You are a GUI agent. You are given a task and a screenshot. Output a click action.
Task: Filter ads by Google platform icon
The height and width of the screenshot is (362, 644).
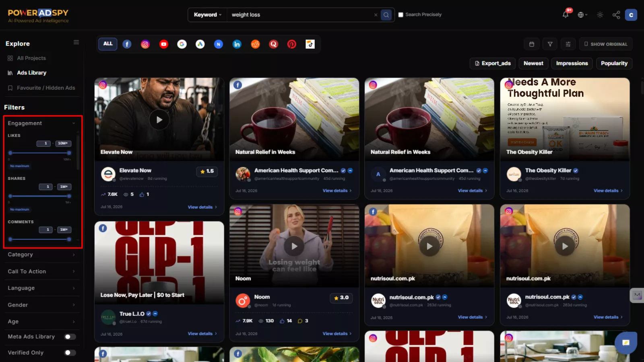click(x=182, y=44)
